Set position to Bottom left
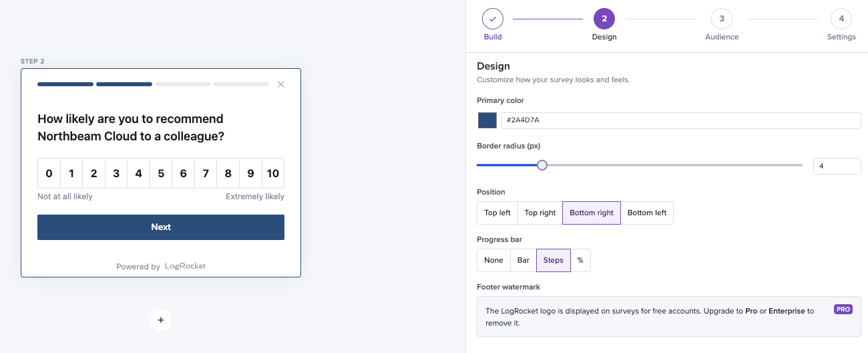Screen dimensions: 868x353 click(x=646, y=213)
